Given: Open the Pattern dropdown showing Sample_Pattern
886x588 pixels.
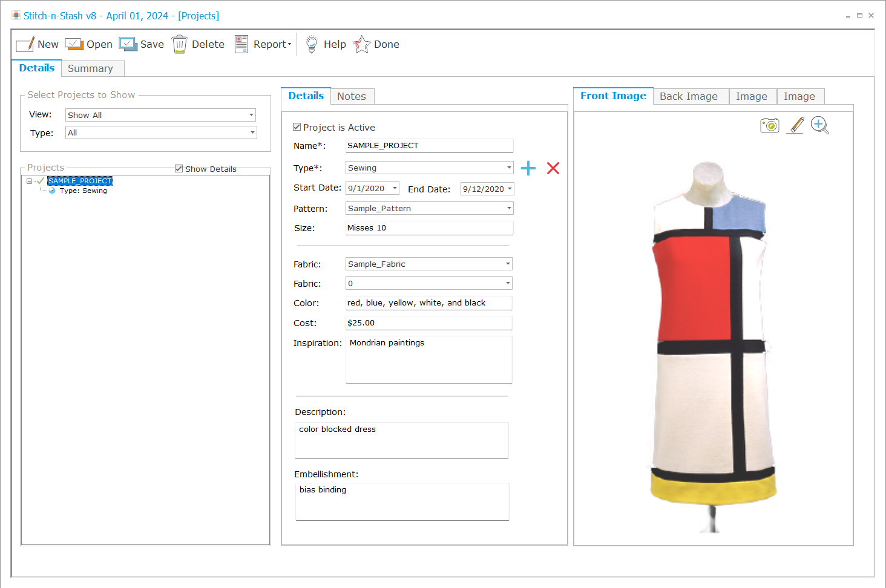Looking at the screenshot, I should pos(430,208).
